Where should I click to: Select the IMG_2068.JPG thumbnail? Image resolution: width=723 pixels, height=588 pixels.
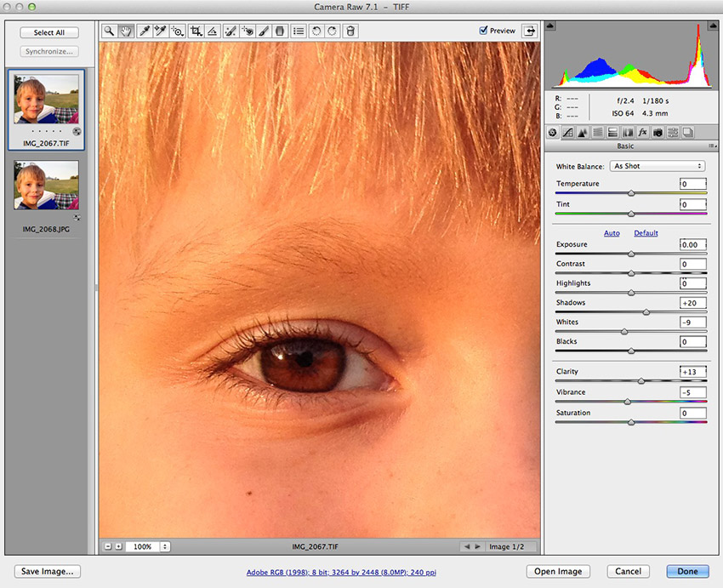(46, 185)
